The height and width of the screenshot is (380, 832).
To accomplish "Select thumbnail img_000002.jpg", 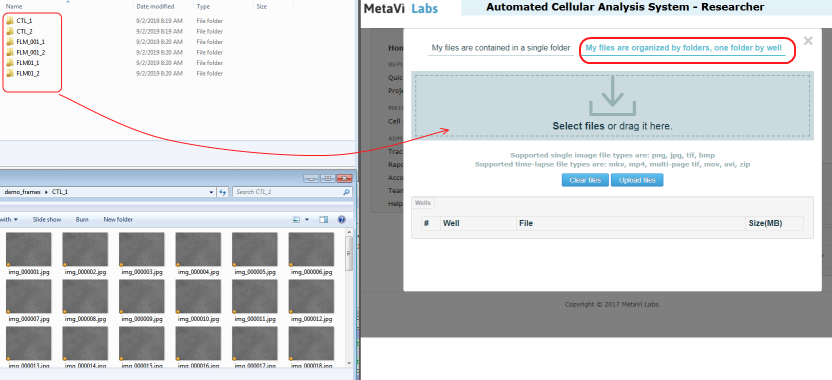I will [x=85, y=254].
